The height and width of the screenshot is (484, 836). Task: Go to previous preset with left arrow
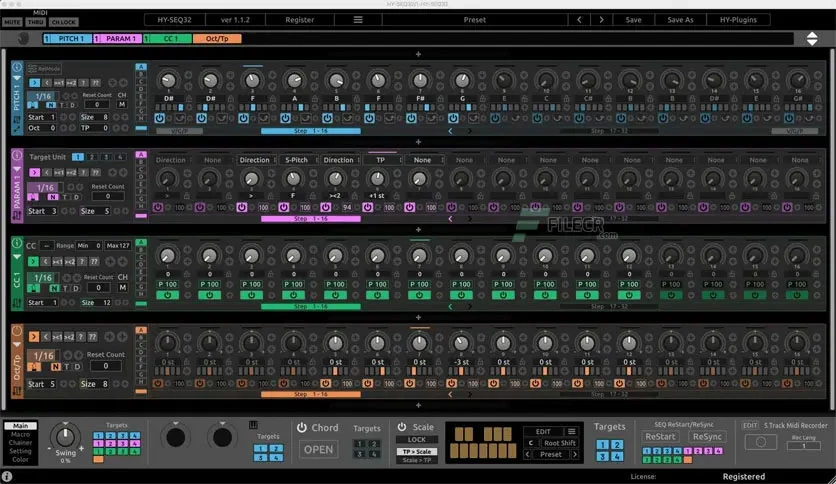[579, 20]
